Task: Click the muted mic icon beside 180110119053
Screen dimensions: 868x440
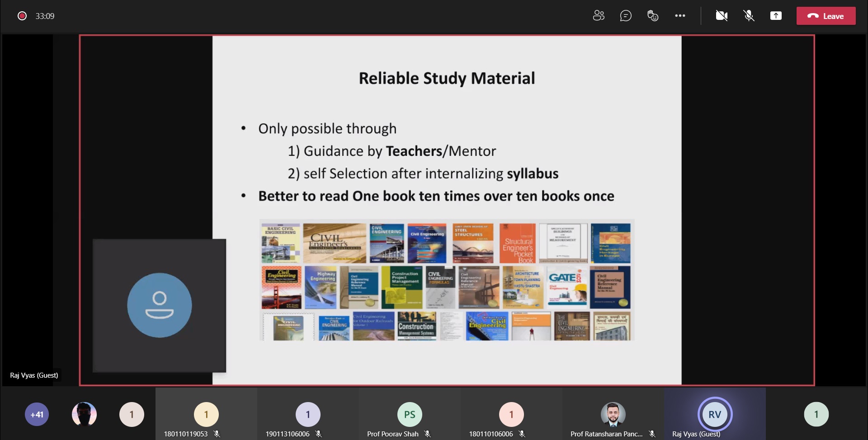Action: click(x=217, y=434)
